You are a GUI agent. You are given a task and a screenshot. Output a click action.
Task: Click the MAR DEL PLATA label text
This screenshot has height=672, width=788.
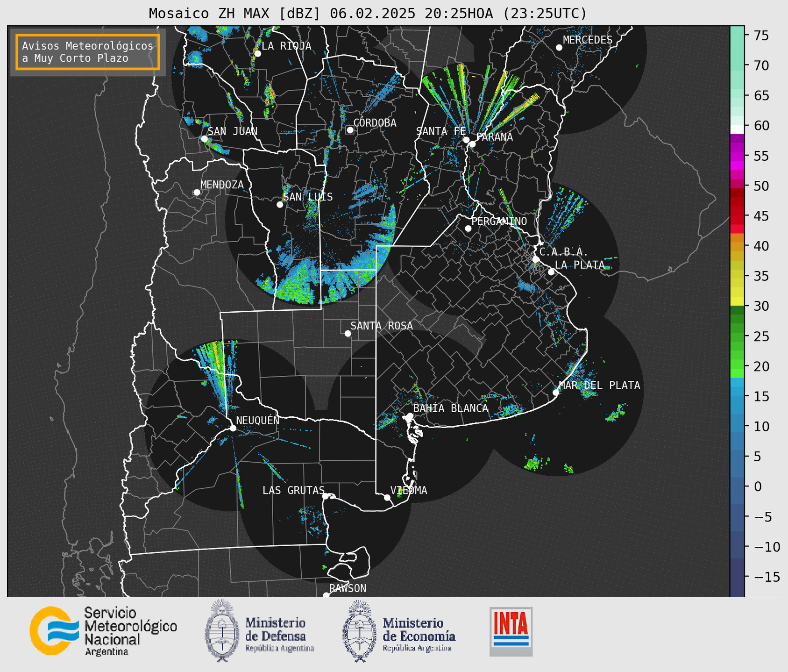(x=599, y=386)
